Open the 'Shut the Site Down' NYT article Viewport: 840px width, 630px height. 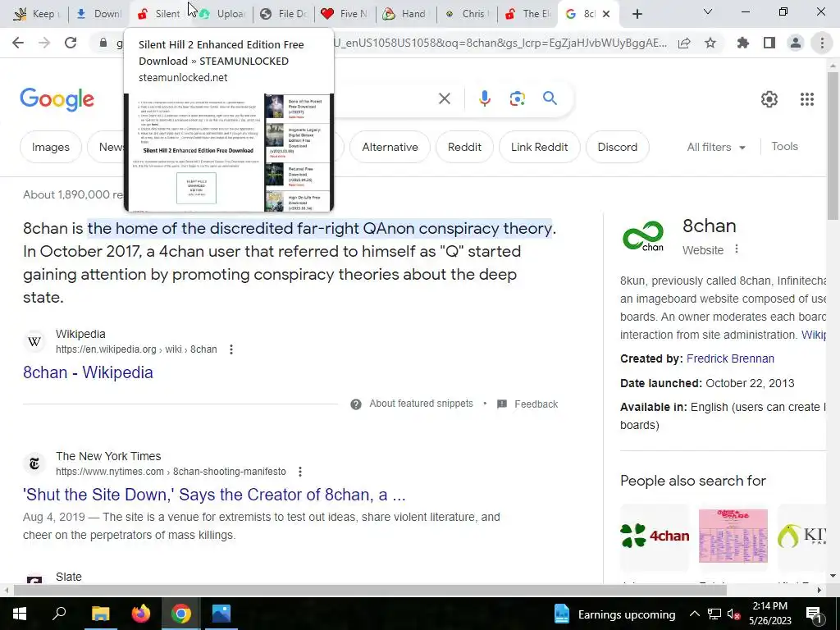[214, 495]
